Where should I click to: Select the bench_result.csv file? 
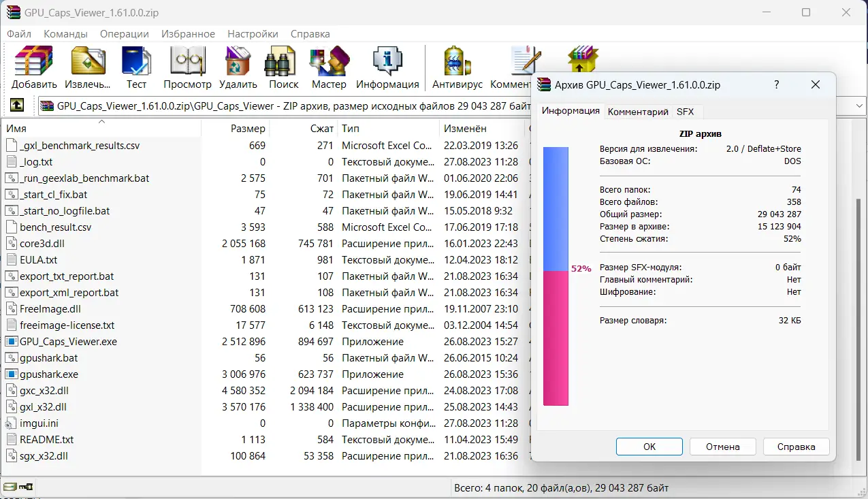point(55,227)
